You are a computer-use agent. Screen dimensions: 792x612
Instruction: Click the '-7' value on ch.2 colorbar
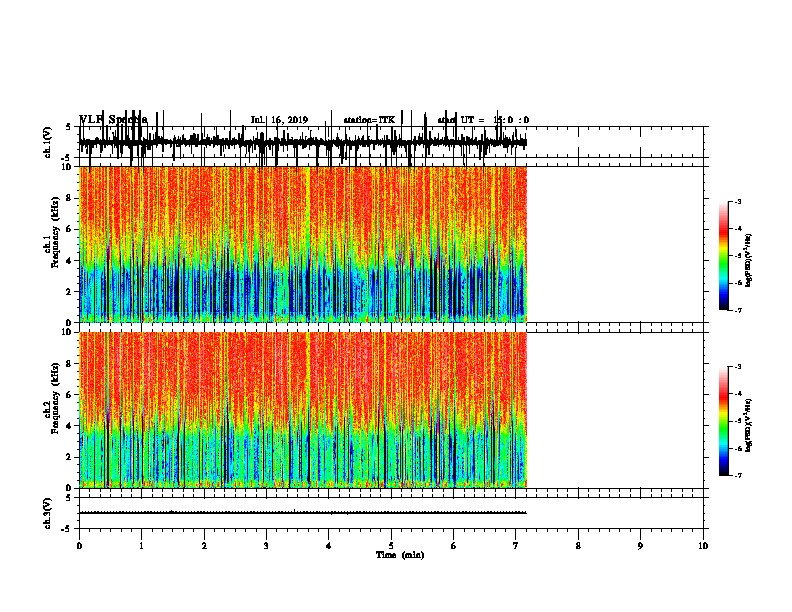(x=737, y=475)
